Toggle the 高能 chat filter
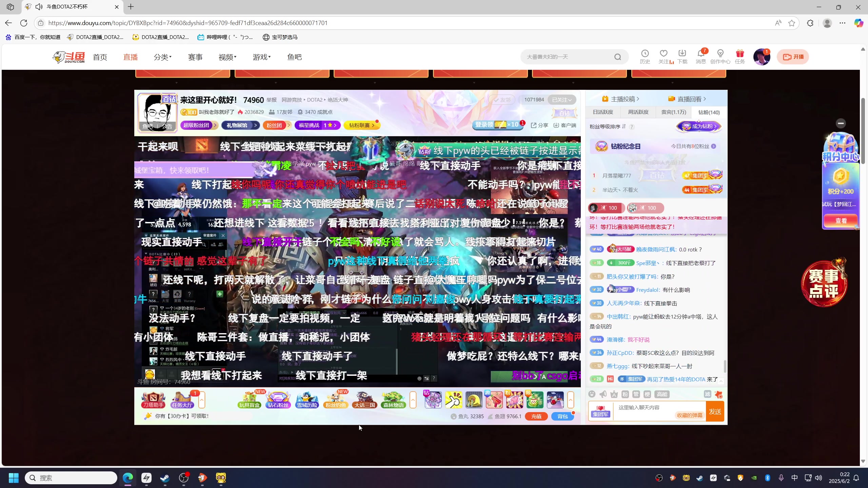The width and height of the screenshot is (868, 488). tap(662, 394)
